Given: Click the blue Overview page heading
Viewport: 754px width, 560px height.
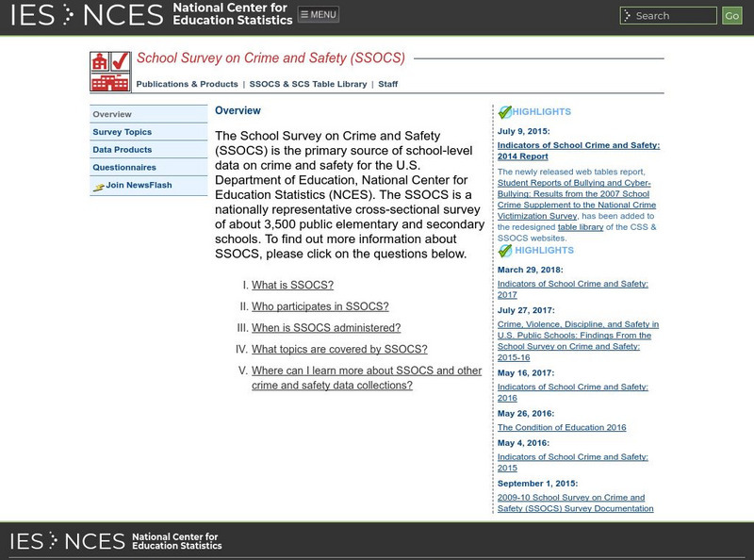Looking at the screenshot, I should pos(238,110).
